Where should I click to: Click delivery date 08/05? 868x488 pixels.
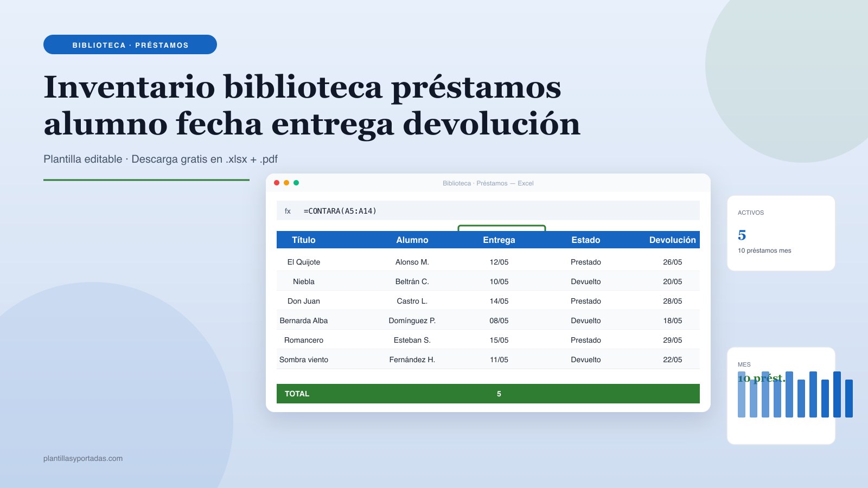[499, 320]
